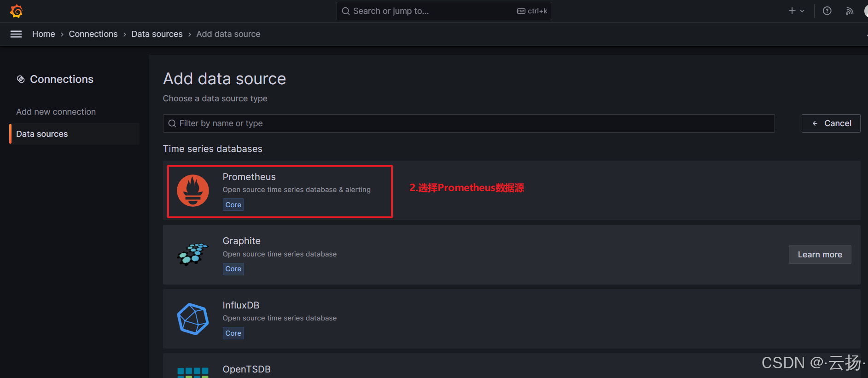The width and height of the screenshot is (868, 378).
Task: Go to Data sources breadcrumb
Action: (x=157, y=34)
